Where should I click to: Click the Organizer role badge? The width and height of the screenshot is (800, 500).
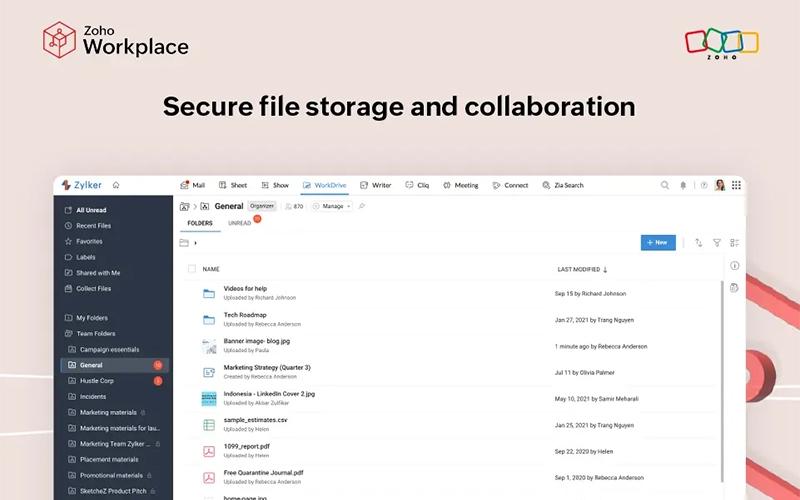point(262,206)
